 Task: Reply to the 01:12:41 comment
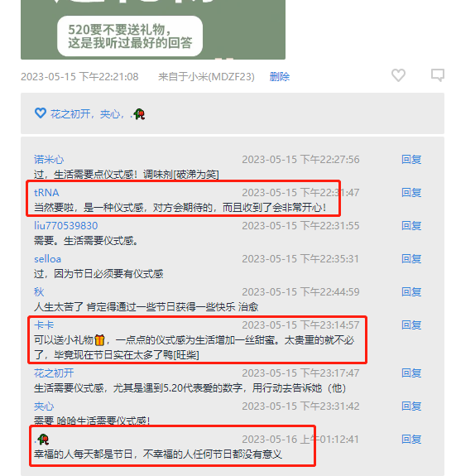[x=411, y=440]
